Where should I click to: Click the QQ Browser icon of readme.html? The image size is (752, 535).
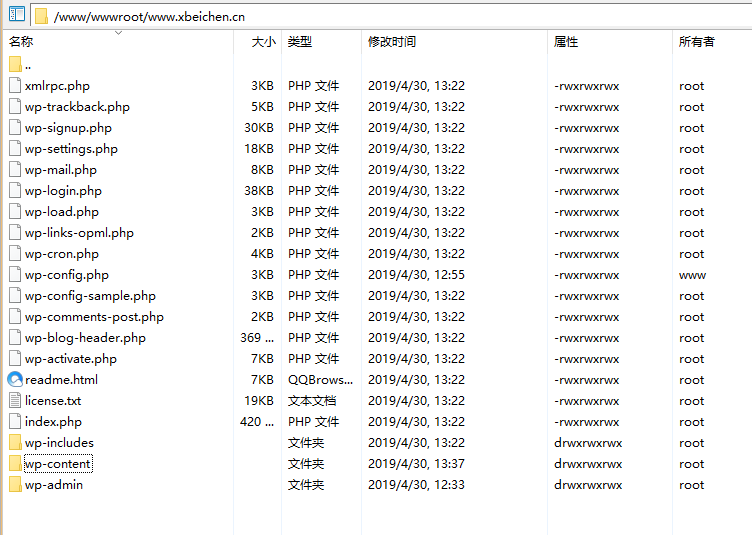pos(15,380)
